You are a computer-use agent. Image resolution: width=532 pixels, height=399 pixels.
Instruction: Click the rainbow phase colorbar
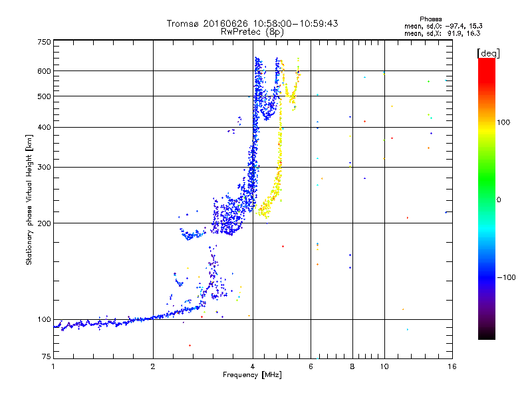[x=487, y=198]
